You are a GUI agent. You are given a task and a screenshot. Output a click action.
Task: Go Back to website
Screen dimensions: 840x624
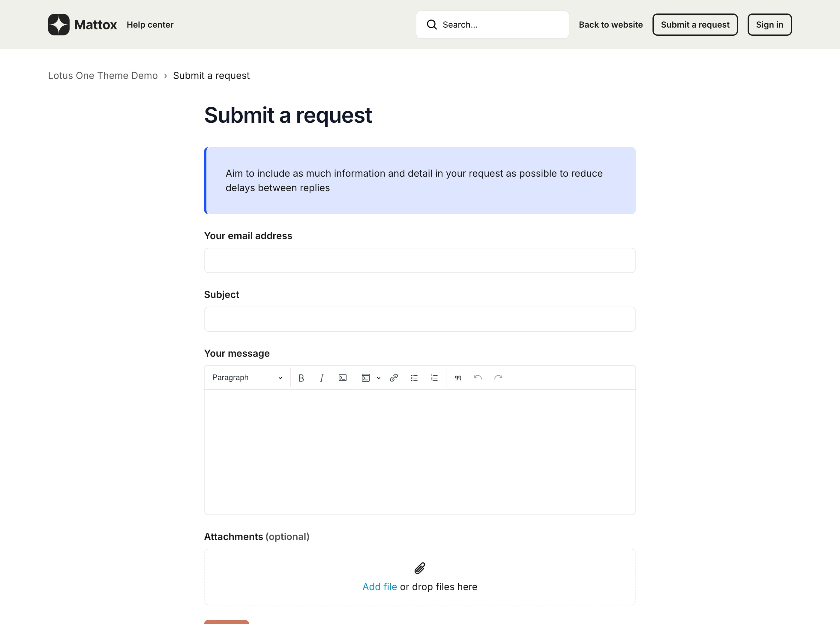pos(610,25)
